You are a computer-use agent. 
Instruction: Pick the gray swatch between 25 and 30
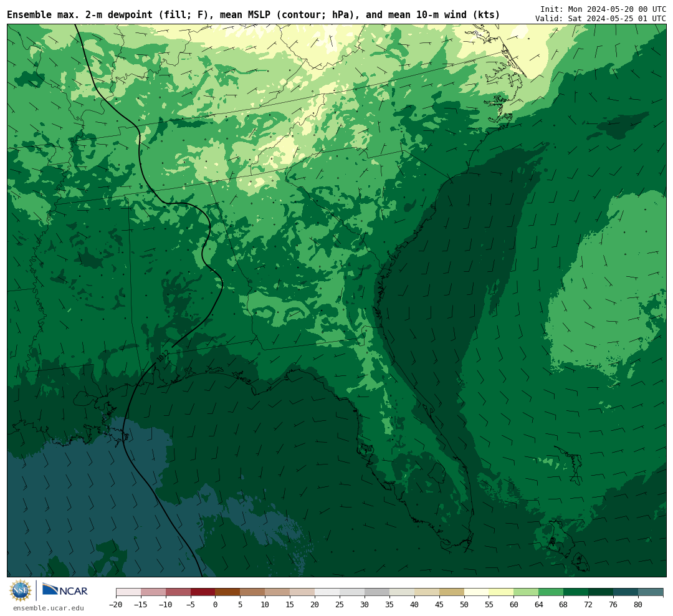point(352,592)
